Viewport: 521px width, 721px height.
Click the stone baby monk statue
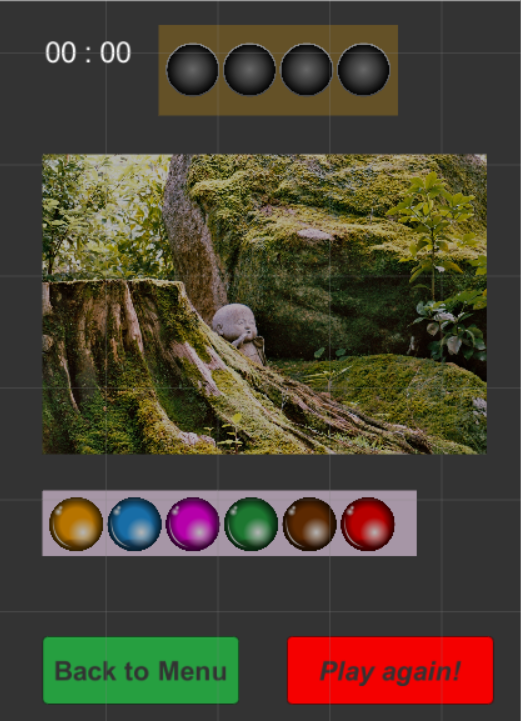click(x=239, y=333)
